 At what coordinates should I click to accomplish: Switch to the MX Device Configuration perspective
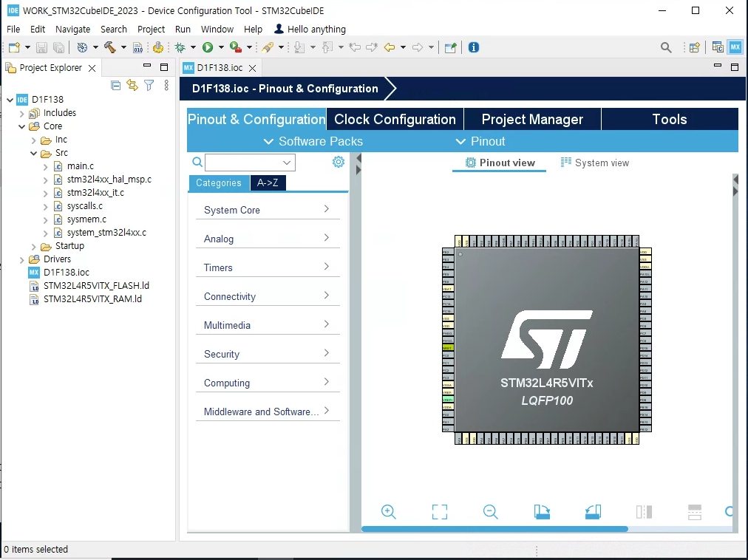click(x=735, y=47)
